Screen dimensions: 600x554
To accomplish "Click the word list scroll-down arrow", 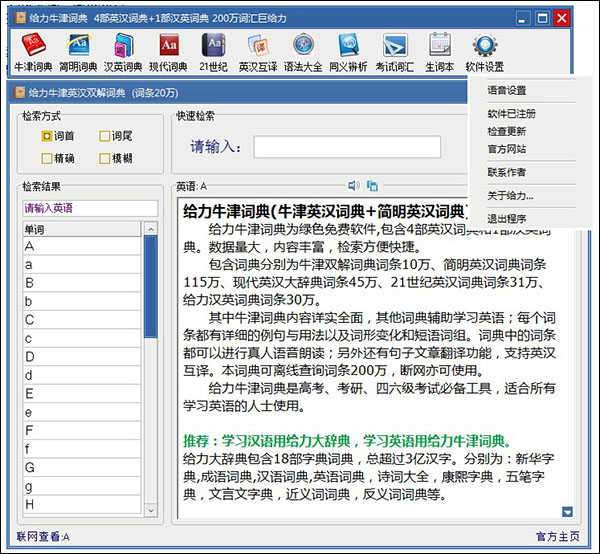I will (x=151, y=510).
